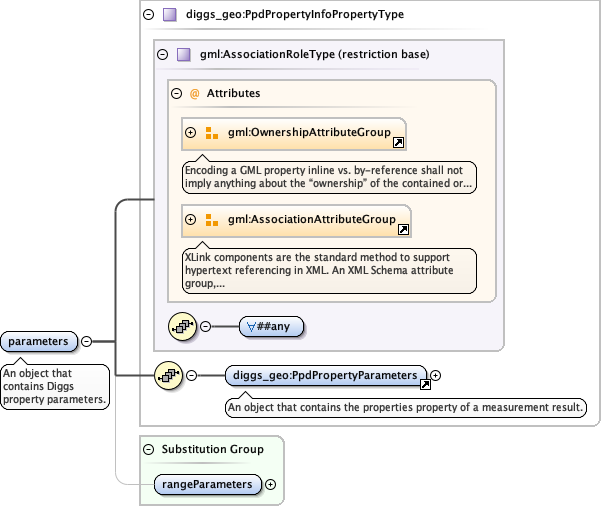
Task: Open the diggs_geo:PpdPropertyParameters element
Action: 323,375
